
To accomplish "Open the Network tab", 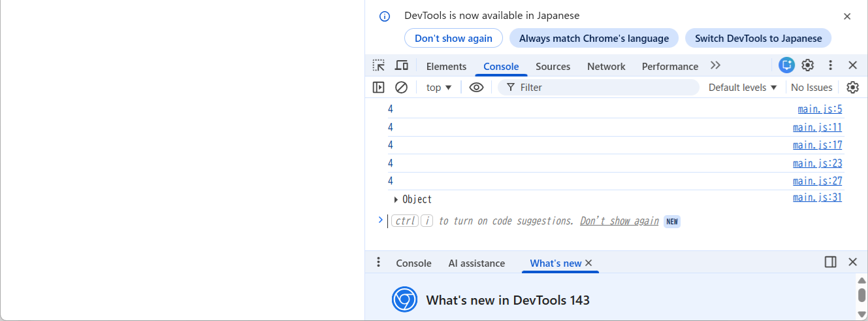I will (x=606, y=67).
